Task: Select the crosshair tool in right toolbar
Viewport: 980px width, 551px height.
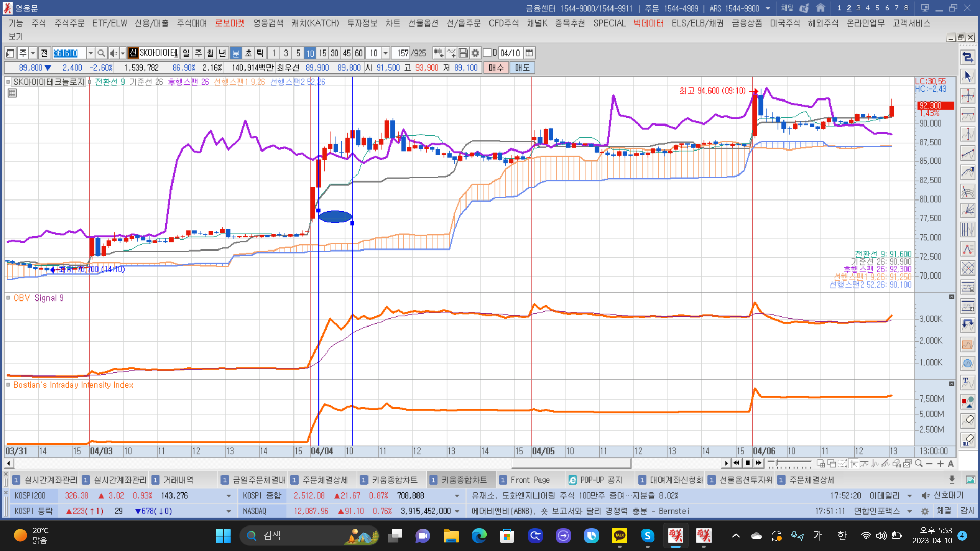Action: tap(968, 96)
